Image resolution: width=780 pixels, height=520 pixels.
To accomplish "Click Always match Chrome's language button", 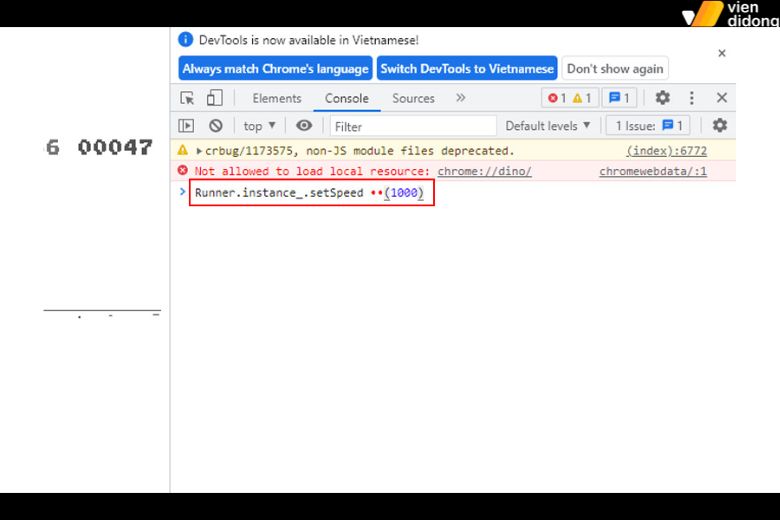I will (x=275, y=68).
